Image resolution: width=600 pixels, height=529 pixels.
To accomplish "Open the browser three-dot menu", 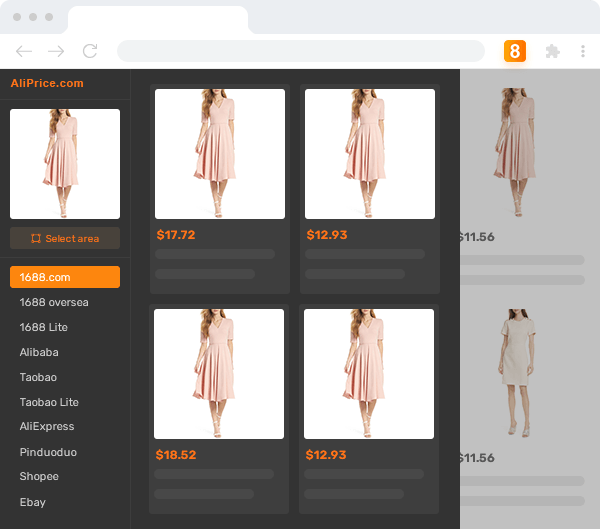I will [x=584, y=51].
